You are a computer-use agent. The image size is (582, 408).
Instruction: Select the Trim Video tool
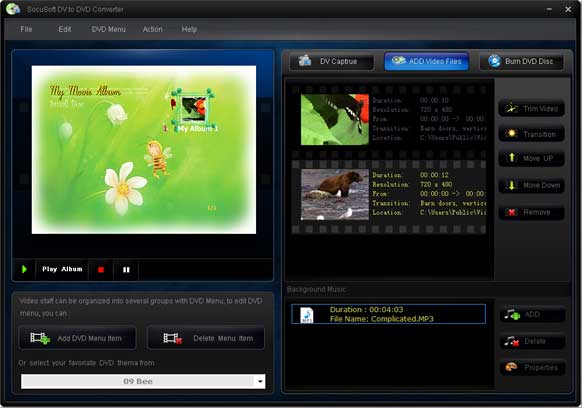pyautogui.click(x=532, y=109)
